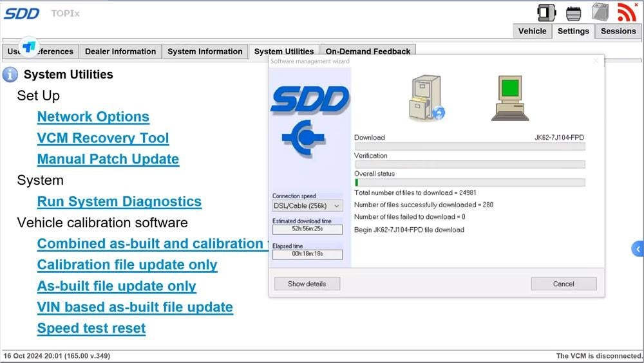Click the blue floating overlay icon on tab
The height and width of the screenshot is (363, 644).
coord(29,46)
